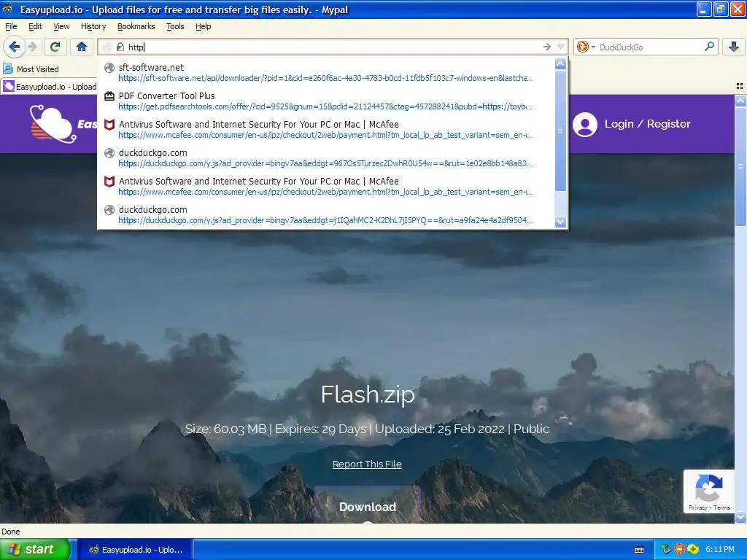Open reCAPTCHA Terms link
The height and width of the screenshot is (560, 747).
[721, 507]
